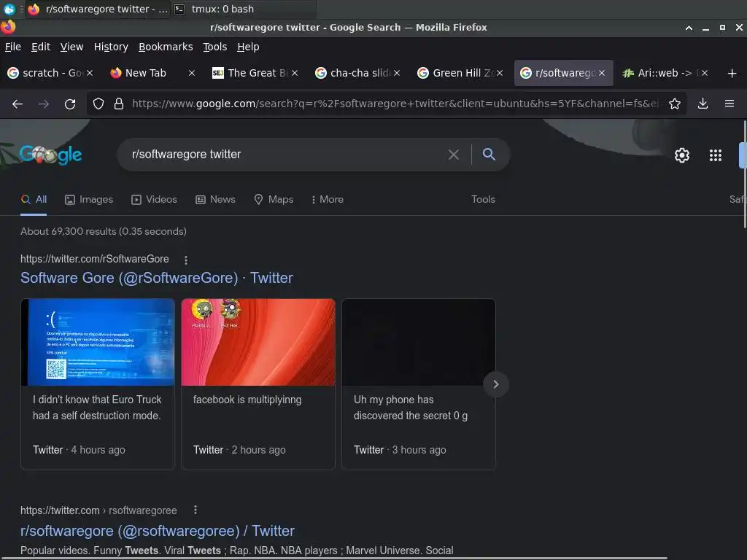Click the forward navigation arrow
This screenshot has width=747, height=560.
(x=44, y=104)
